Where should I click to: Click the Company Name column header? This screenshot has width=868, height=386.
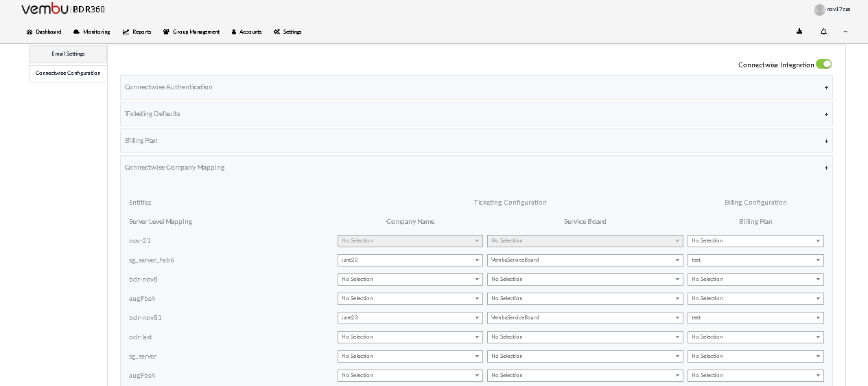click(410, 222)
